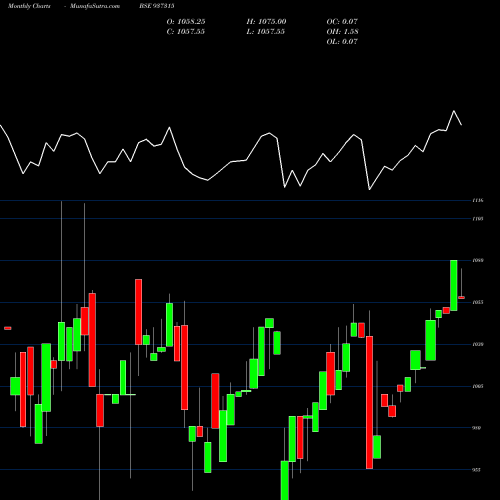
Task: Select the high value "H: 1075.00"
Action: click(266, 22)
